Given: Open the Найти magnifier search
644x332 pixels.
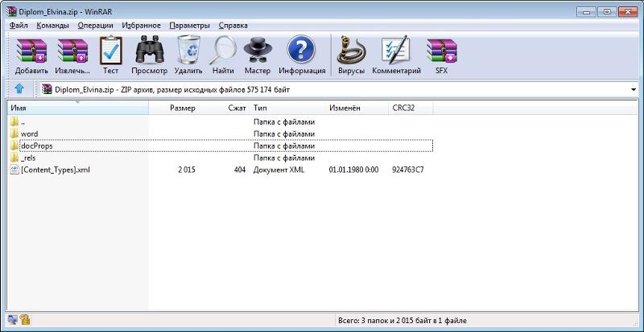Looking at the screenshot, I should tap(222, 50).
